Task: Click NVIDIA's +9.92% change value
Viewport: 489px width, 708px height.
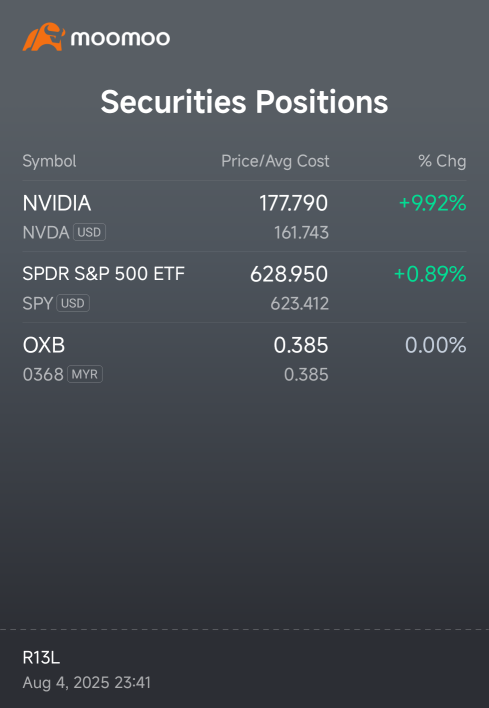Action: pos(433,203)
